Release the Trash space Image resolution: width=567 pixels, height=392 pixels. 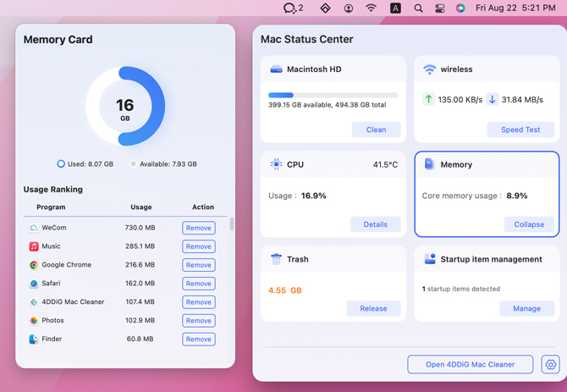(x=373, y=308)
